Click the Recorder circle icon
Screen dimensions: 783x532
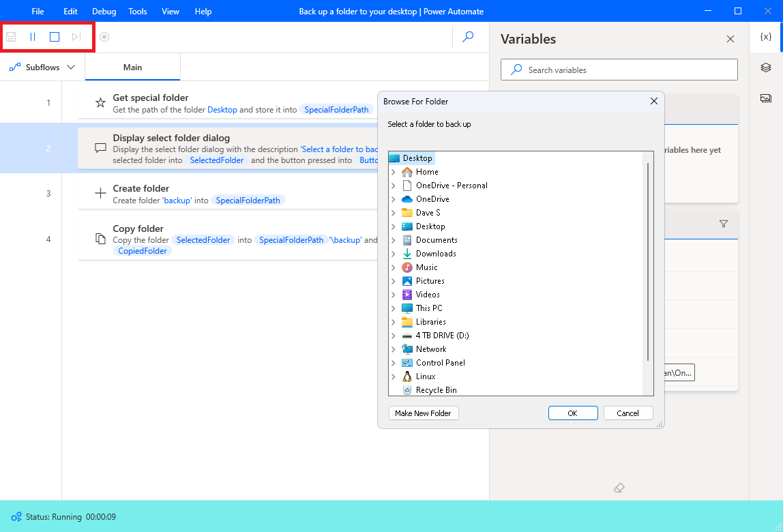[x=104, y=37]
